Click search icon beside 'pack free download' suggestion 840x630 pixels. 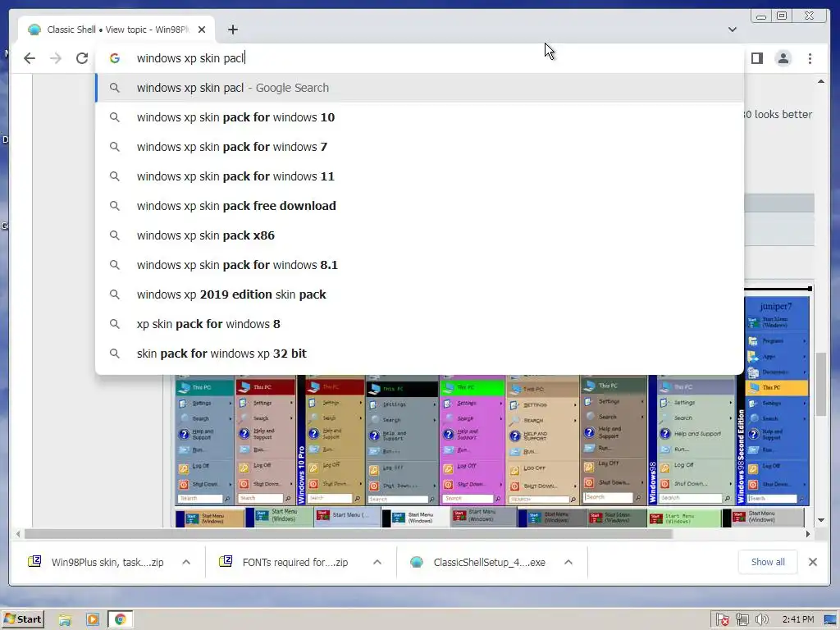[x=115, y=206]
